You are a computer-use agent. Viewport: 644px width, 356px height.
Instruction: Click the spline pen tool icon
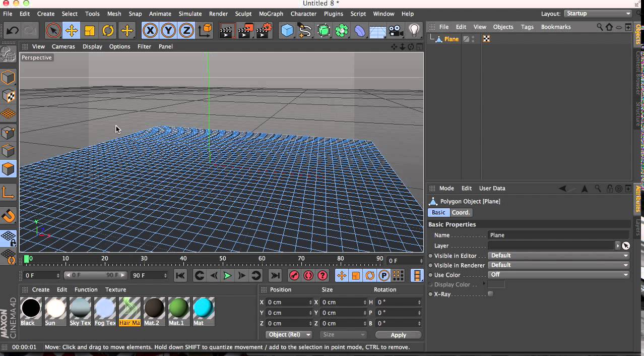305,31
